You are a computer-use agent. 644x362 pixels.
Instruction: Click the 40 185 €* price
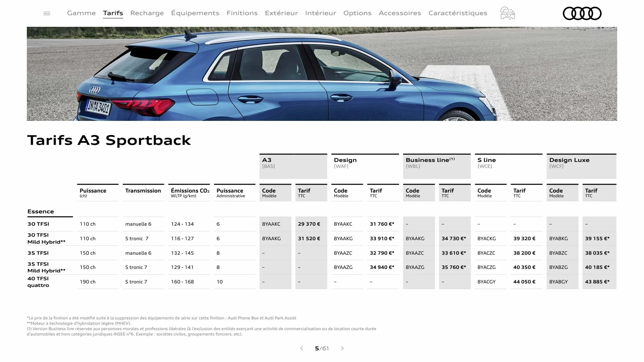tap(597, 267)
